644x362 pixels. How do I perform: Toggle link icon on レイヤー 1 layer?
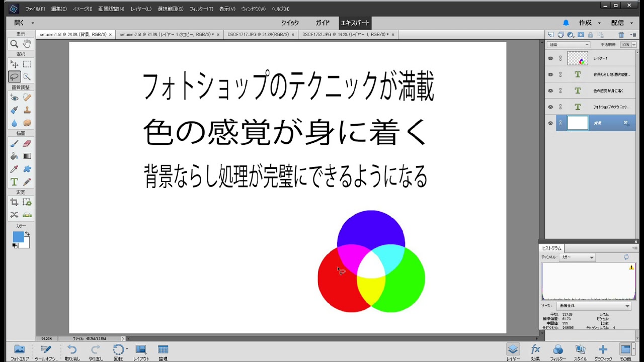pos(560,58)
